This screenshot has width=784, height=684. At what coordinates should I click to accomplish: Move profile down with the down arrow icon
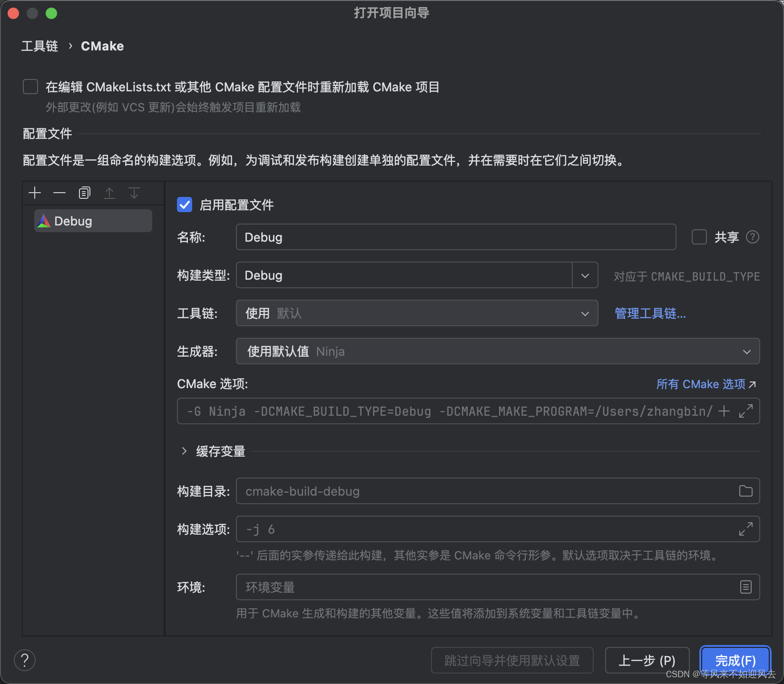(134, 193)
